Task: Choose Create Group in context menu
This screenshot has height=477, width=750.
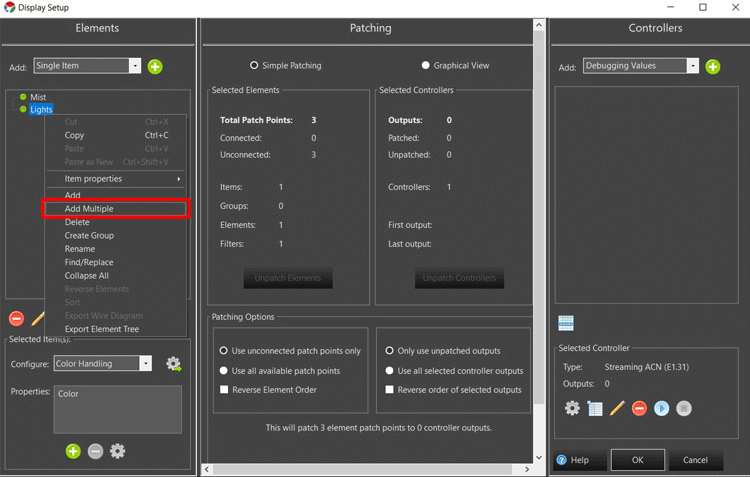Action: 89,236
